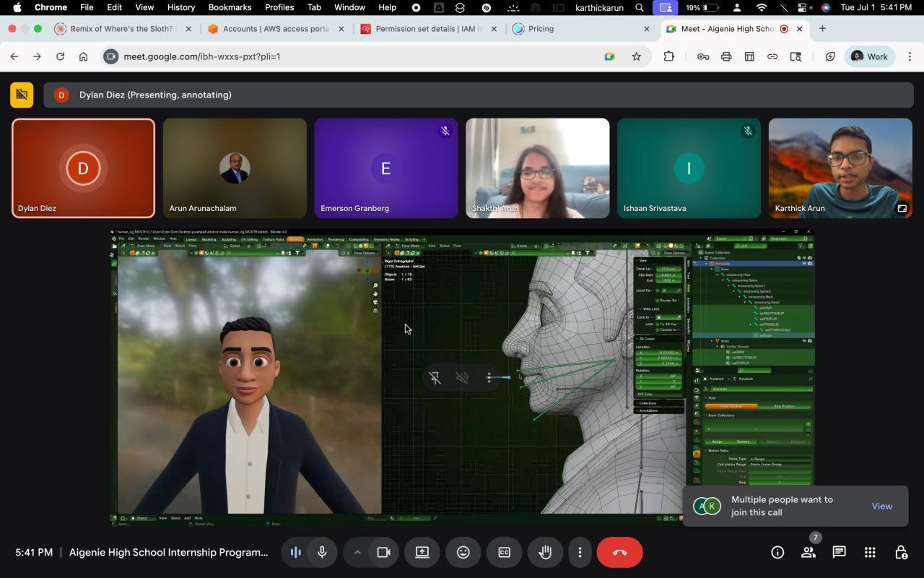924x578 pixels.
Task: Open the meeting details info icon
Action: tap(777, 553)
